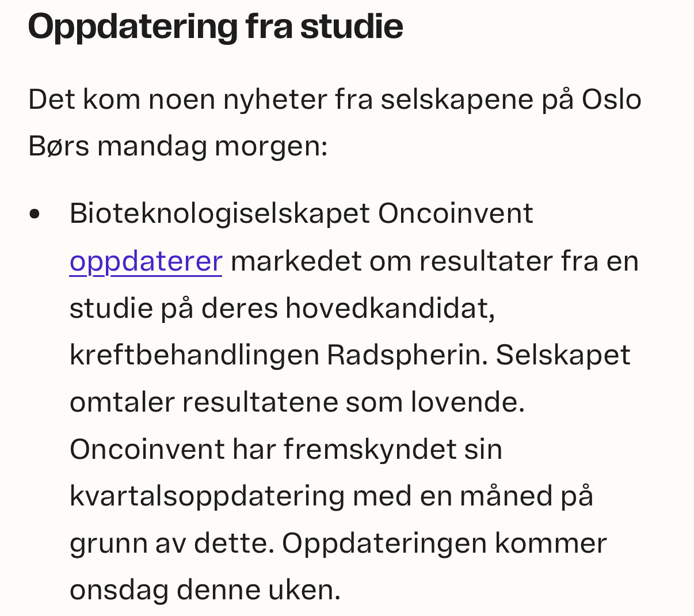Click the word 'lovende'
694x616 pixels.
[x=467, y=402]
